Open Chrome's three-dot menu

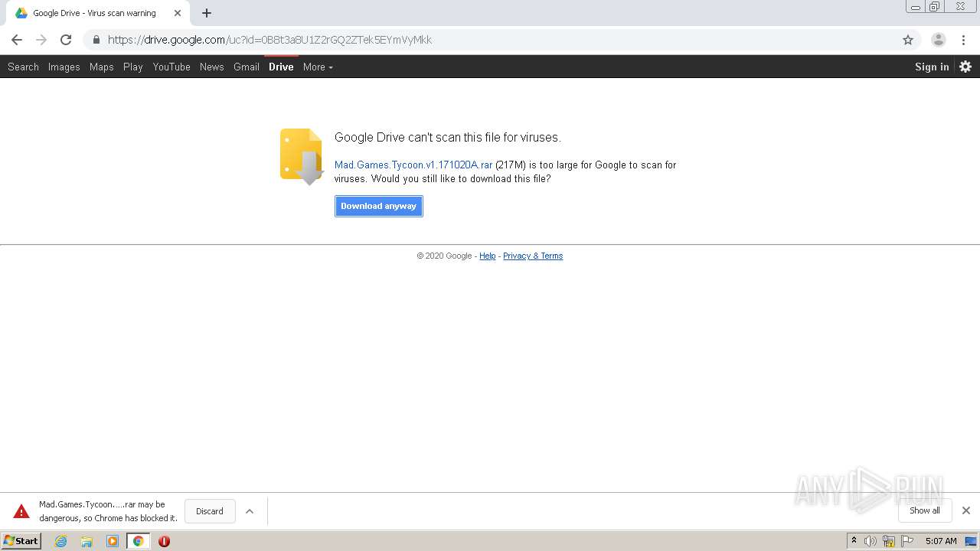pyautogui.click(x=964, y=40)
